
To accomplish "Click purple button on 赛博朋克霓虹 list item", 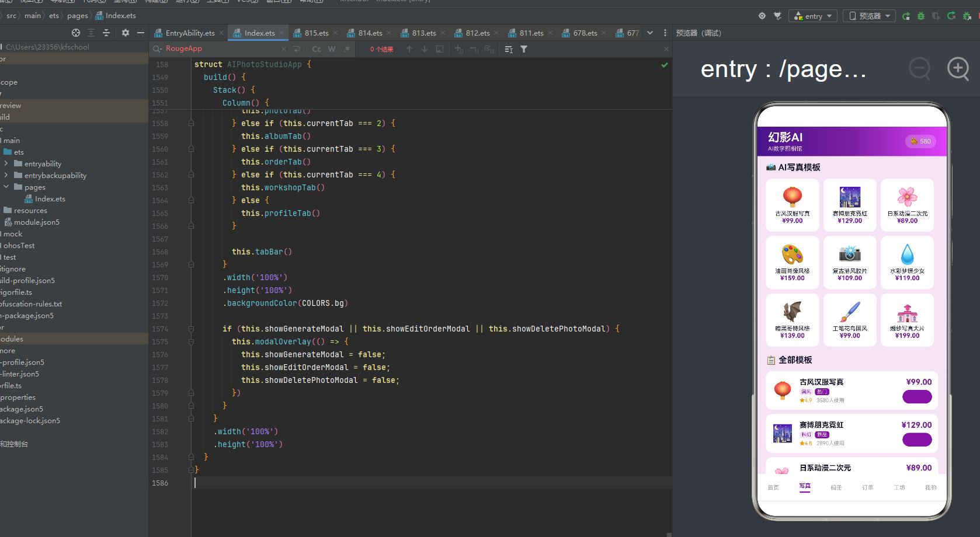I will (917, 440).
